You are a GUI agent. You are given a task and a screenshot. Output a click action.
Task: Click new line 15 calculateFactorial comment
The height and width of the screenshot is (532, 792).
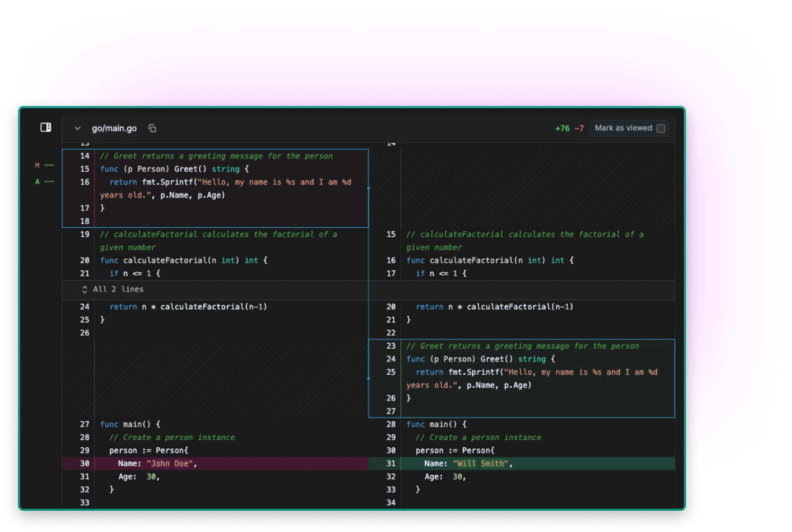[525, 241]
